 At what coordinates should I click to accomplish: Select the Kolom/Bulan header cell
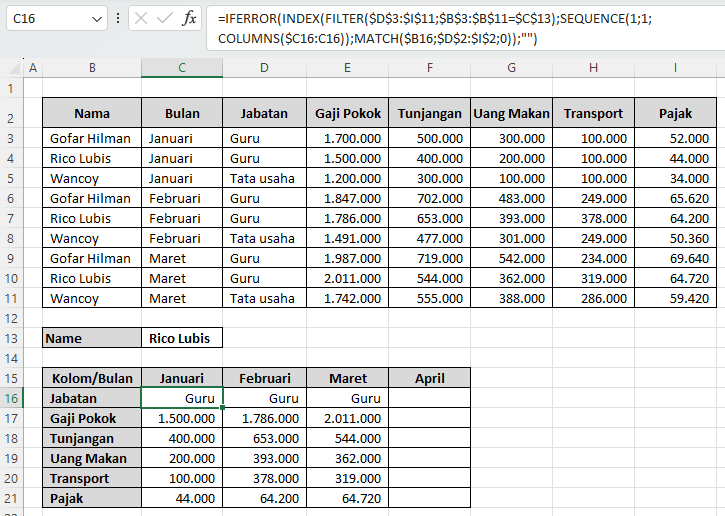(92, 378)
